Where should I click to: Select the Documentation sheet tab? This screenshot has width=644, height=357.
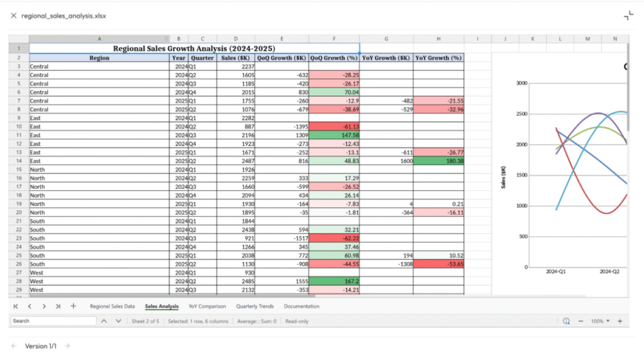tap(301, 307)
